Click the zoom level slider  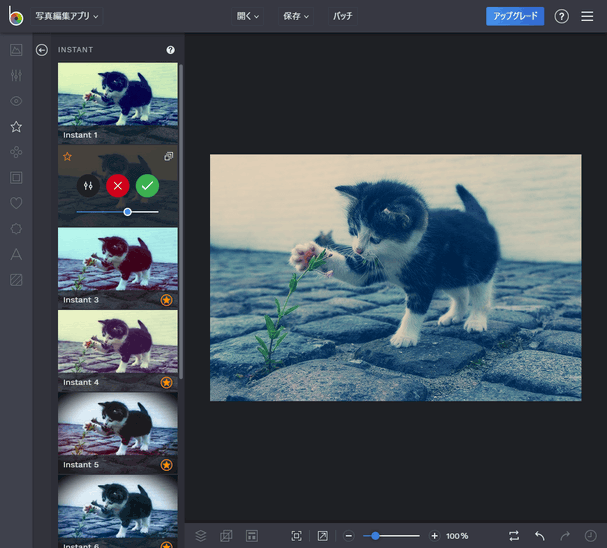[391, 536]
